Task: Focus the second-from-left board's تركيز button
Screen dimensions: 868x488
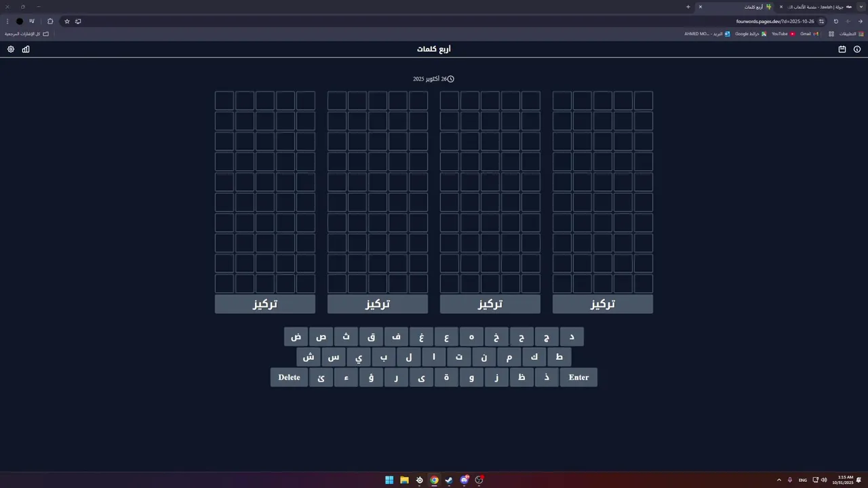Action: click(378, 304)
